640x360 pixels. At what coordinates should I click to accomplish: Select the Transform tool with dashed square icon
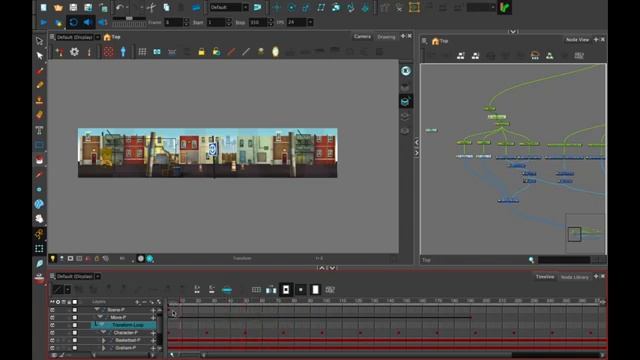pos(39,249)
